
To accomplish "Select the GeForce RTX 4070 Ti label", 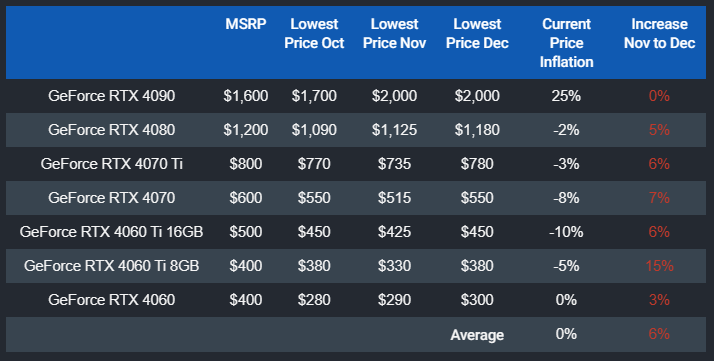I will (112, 164).
